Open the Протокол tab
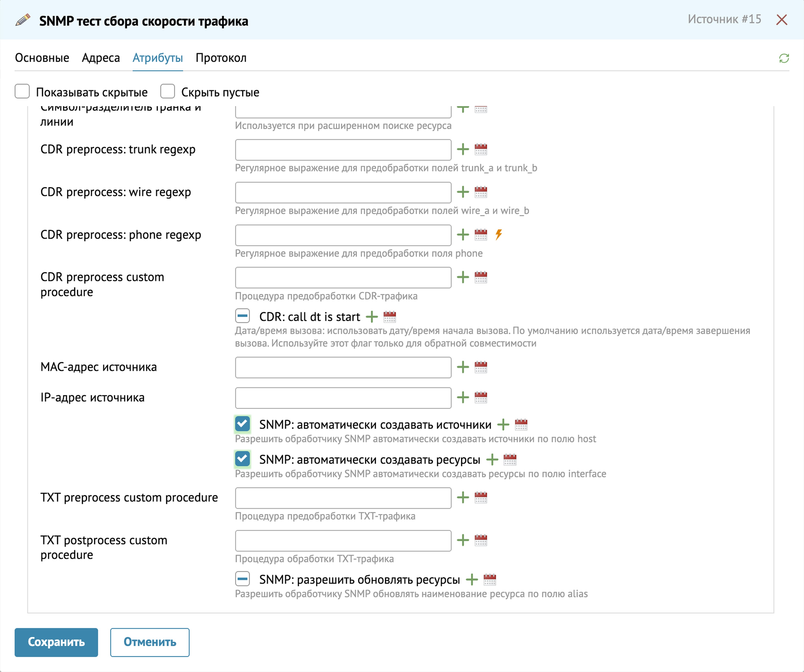Screen dimensions: 804x672 [221, 58]
